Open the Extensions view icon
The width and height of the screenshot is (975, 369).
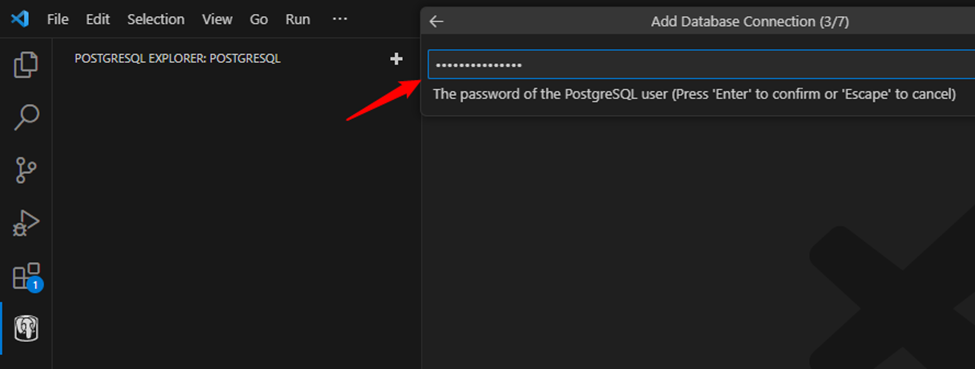click(x=27, y=276)
